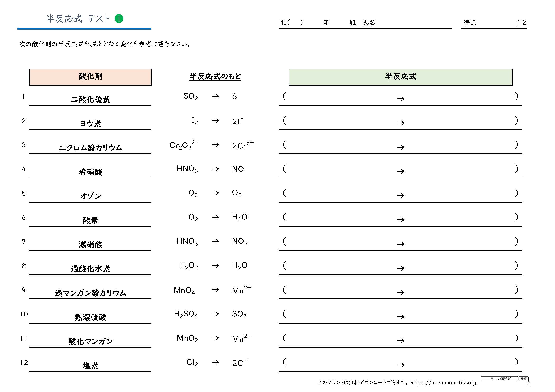The width and height of the screenshot is (555, 392).
Task: Select the text 二酸化硫黄
Action: (x=90, y=99)
